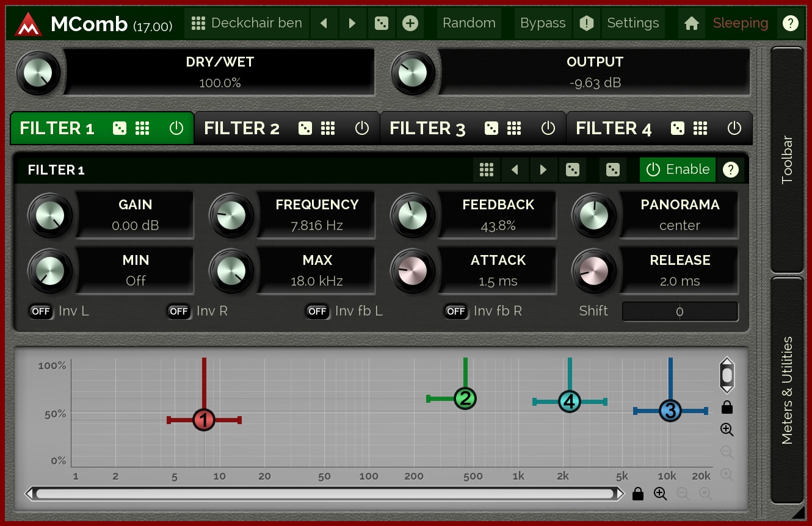Open Filter 3 tab presets grid icon
Image resolution: width=812 pixels, height=526 pixels.
(514, 128)
